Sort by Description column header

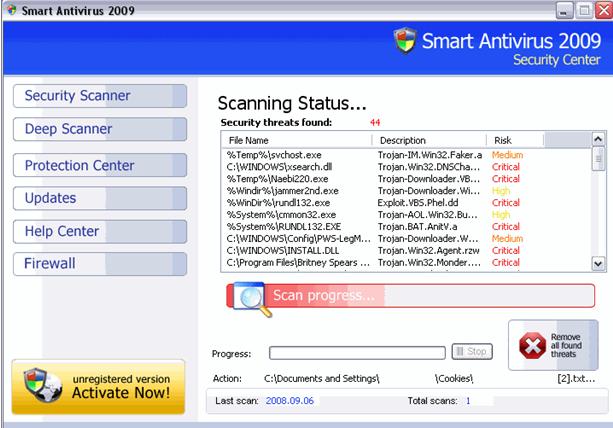(428, 140)
